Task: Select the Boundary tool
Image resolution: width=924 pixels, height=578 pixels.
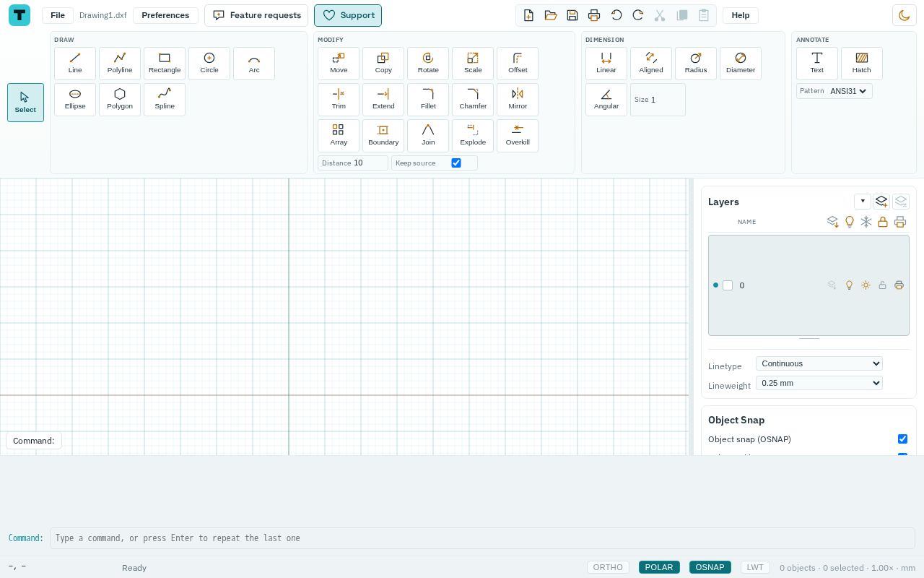Action: (383, 136)
